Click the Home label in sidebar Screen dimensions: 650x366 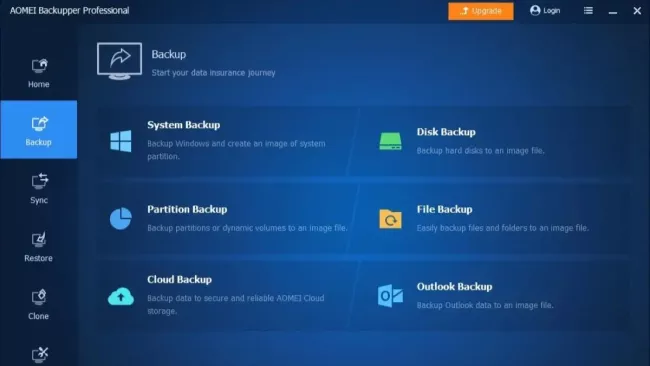[x=39, y=84]
